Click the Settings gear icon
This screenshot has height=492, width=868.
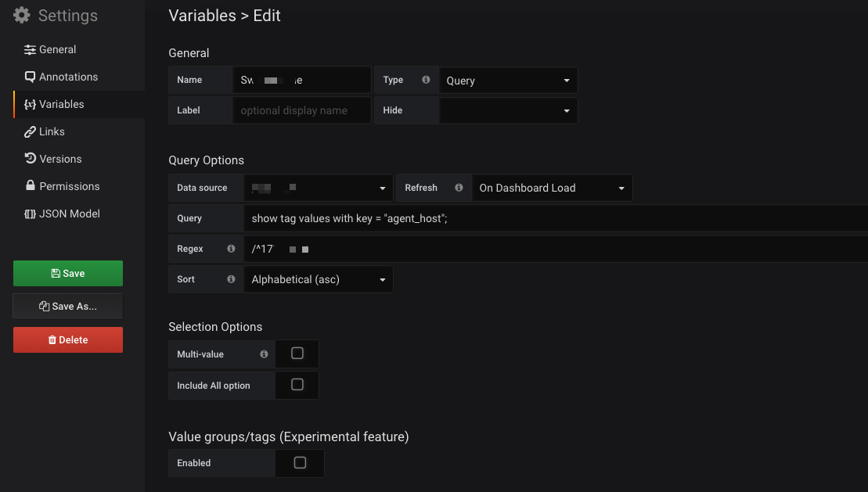(21, 15)
